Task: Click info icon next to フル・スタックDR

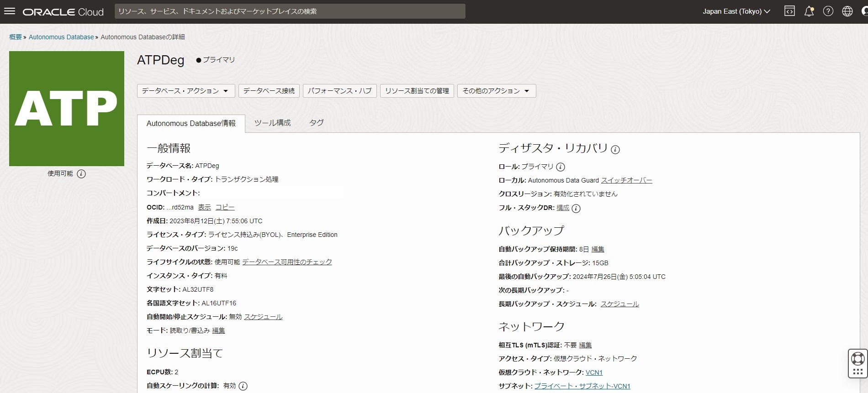Action: (576, 209)
